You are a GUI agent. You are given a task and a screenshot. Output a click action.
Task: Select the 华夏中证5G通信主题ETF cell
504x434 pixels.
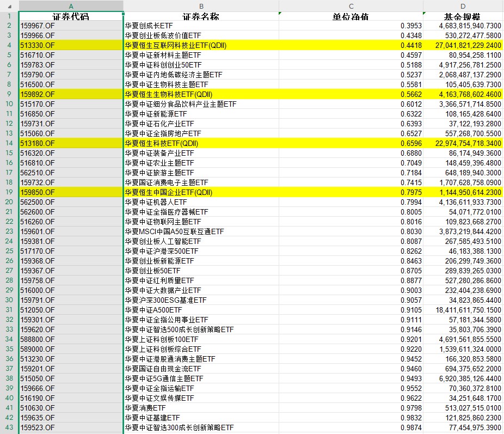tap(201, 378)
